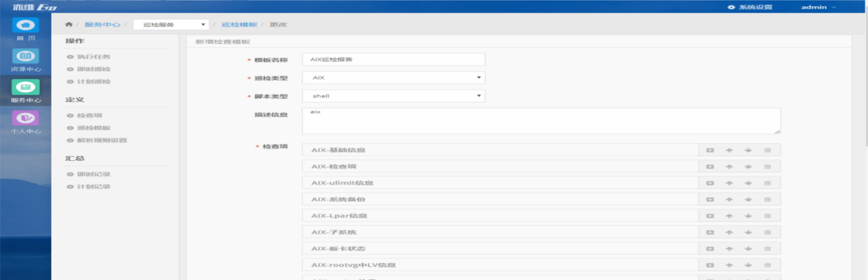The height and width of the screenshot is (280, 868).
Task: Click the add icon on AIX-系统备份 row
Action: [x=710, y=199]
